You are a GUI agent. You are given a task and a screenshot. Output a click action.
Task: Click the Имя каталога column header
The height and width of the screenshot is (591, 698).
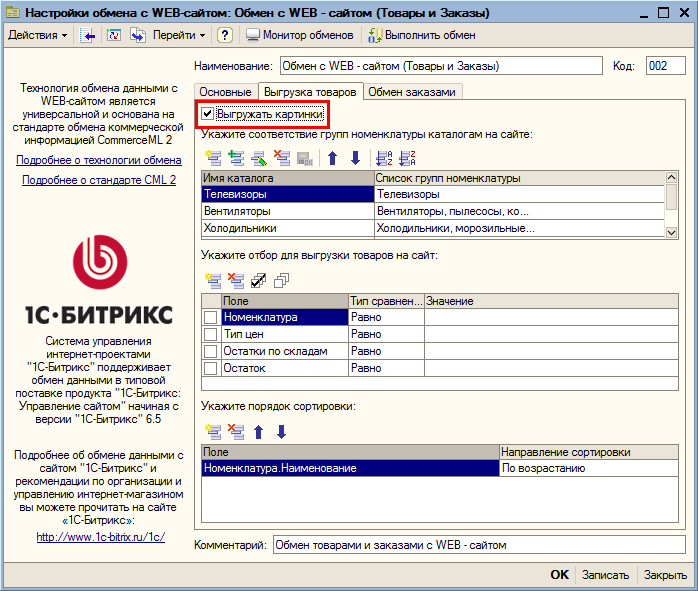point(288,178)
